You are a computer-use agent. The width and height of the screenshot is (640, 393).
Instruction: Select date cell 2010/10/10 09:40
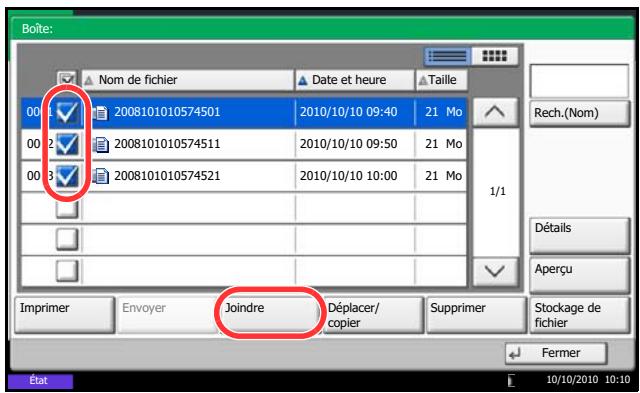pos(349,112)
